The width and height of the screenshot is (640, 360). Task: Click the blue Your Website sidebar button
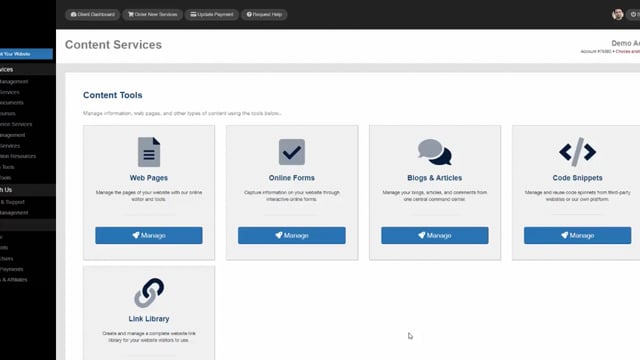click(26, 54)
